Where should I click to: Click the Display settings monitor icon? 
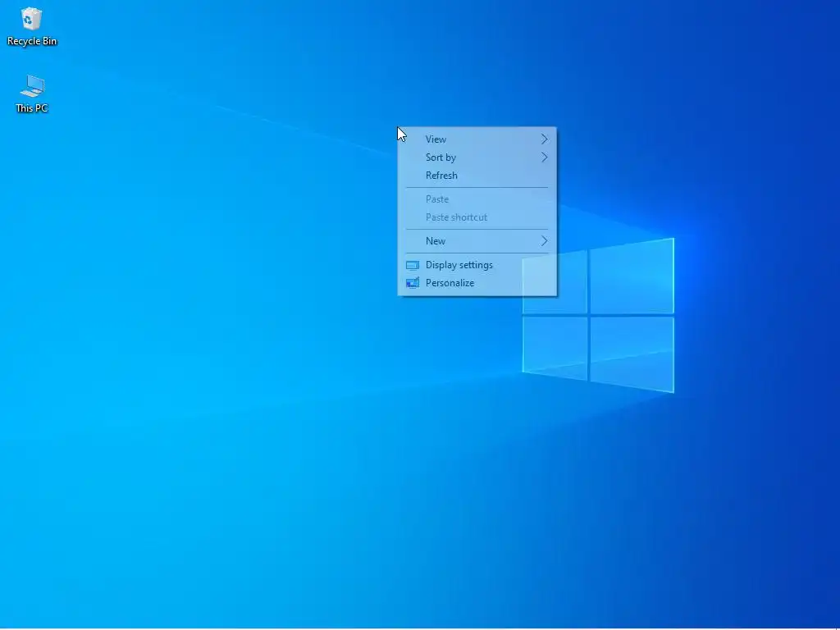[413, 265]
